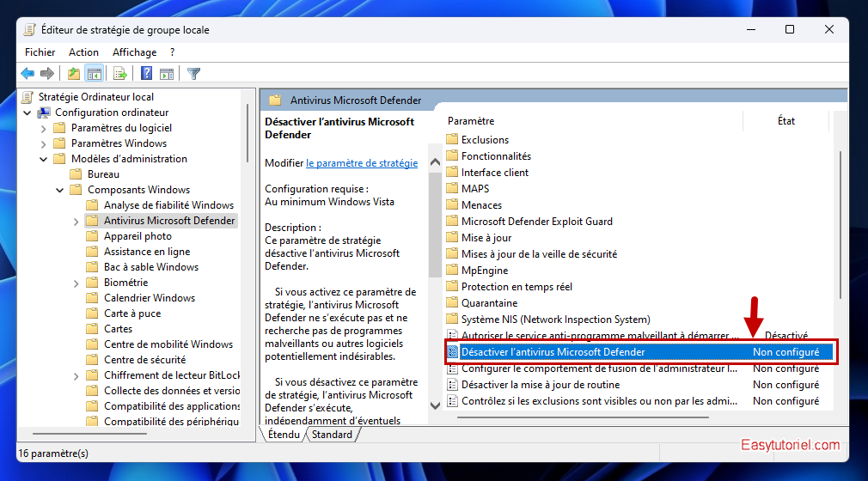This screenshot has height=481, width=868.
Task: Expand Paramètres du logiciel node
Action: [43, 129]
